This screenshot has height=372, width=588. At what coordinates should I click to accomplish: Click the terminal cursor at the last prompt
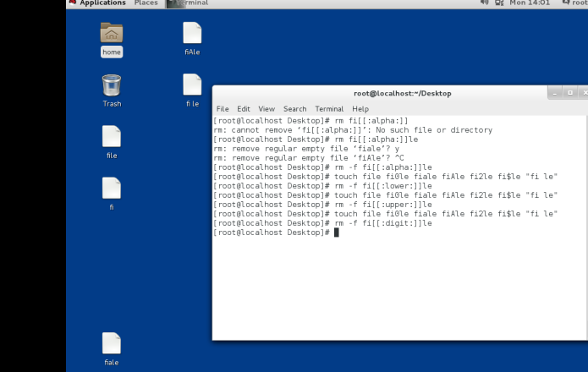click(x=337, y=232)
